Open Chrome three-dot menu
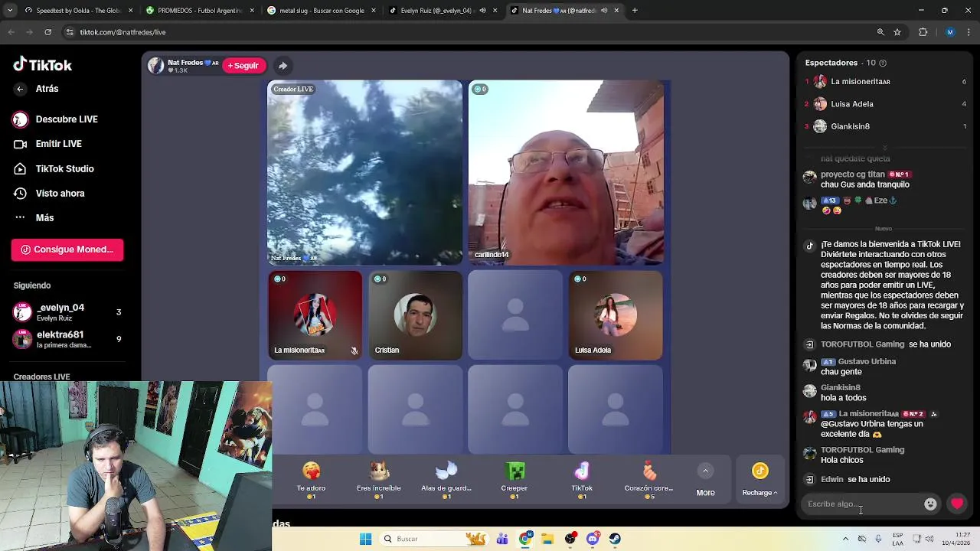This screenshot has height=551, width=980. click(969, 32)
